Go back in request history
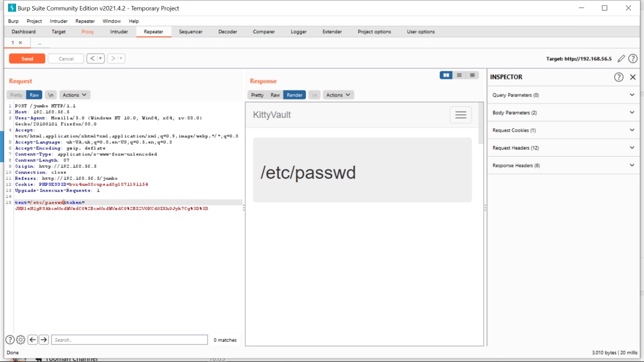This screenshot has height=362, width=644. coord(92,58)
